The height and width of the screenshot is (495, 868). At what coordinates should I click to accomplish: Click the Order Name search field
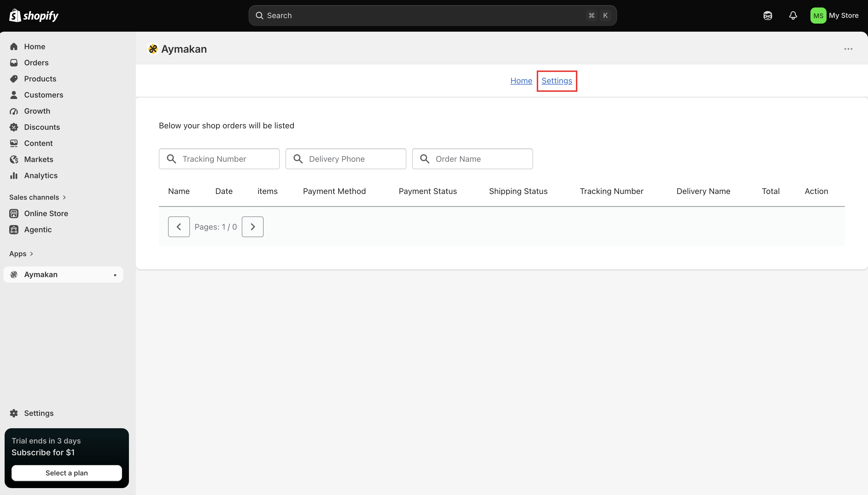click(472, 159)
